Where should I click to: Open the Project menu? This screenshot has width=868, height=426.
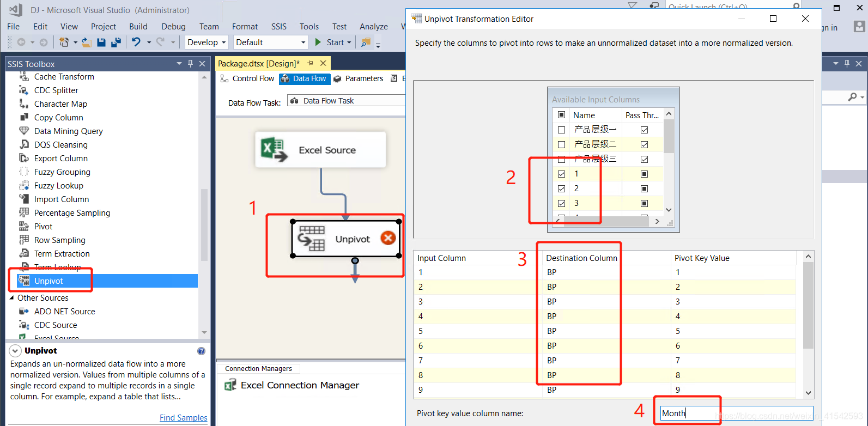click(104, 26)
